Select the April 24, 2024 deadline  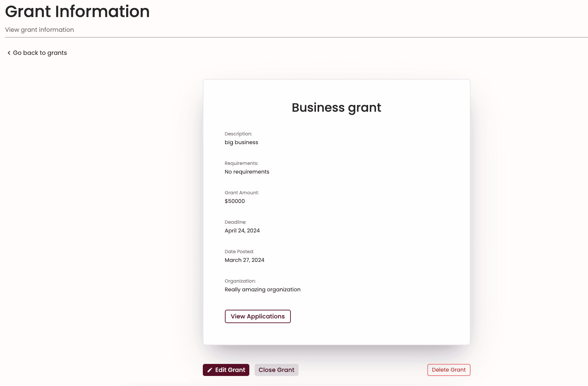pos(242,231)
